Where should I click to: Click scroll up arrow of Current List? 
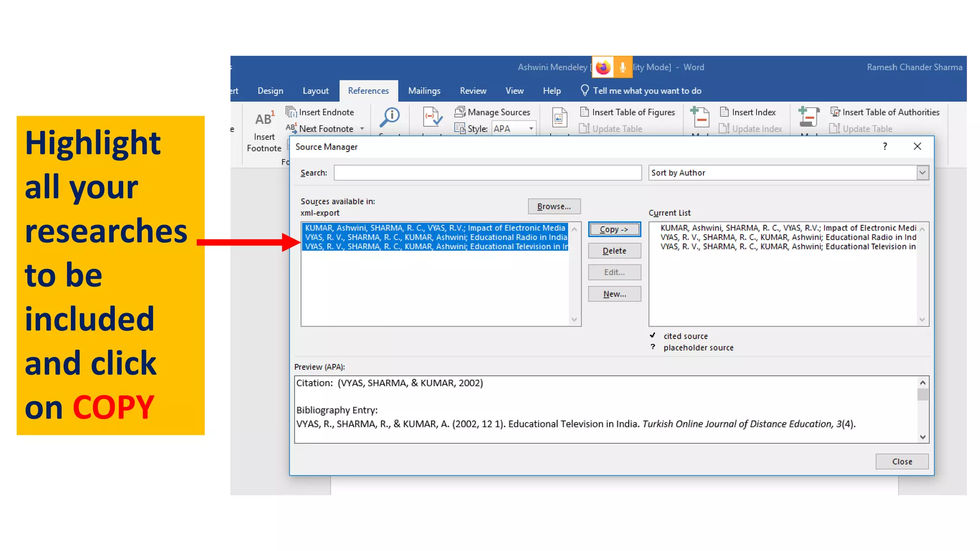coord(922,229)
